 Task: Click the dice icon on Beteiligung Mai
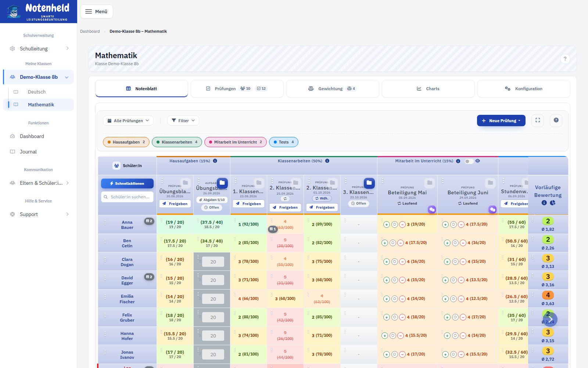tap(432, 209)
